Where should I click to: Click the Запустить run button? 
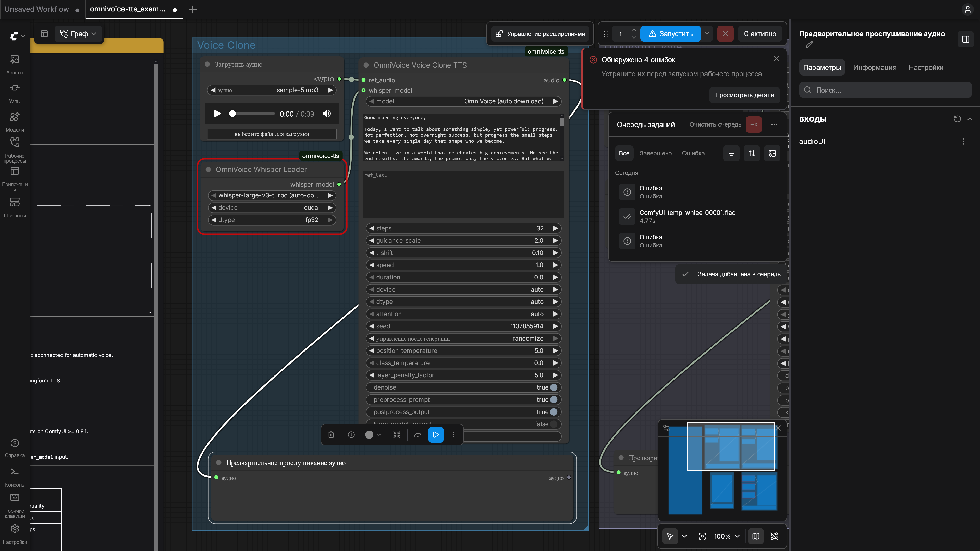click(x=670, y=34)
